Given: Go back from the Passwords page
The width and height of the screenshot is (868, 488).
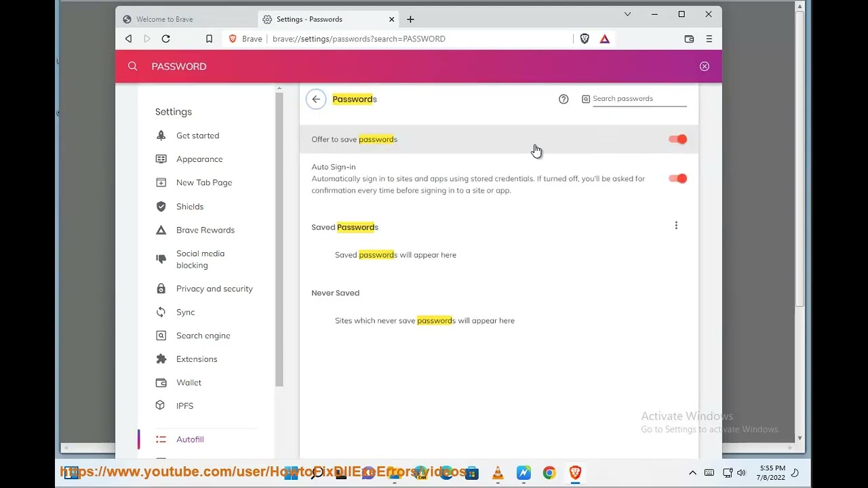Looking at the screenshot, I should (x=316, y=99).
